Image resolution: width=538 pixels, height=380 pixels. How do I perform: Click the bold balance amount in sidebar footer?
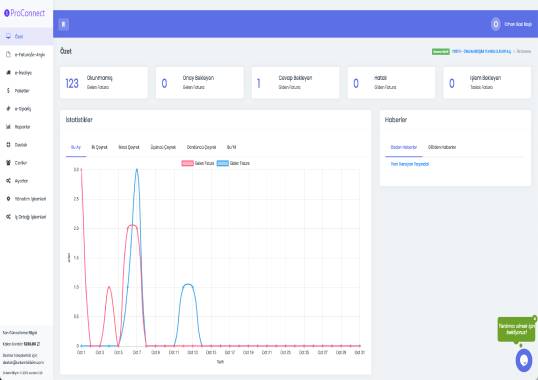pyautogui.click(x=32, y=344)
